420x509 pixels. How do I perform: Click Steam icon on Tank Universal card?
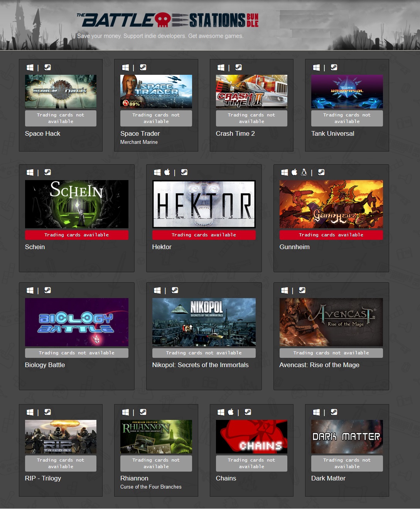tap(334, 67)
